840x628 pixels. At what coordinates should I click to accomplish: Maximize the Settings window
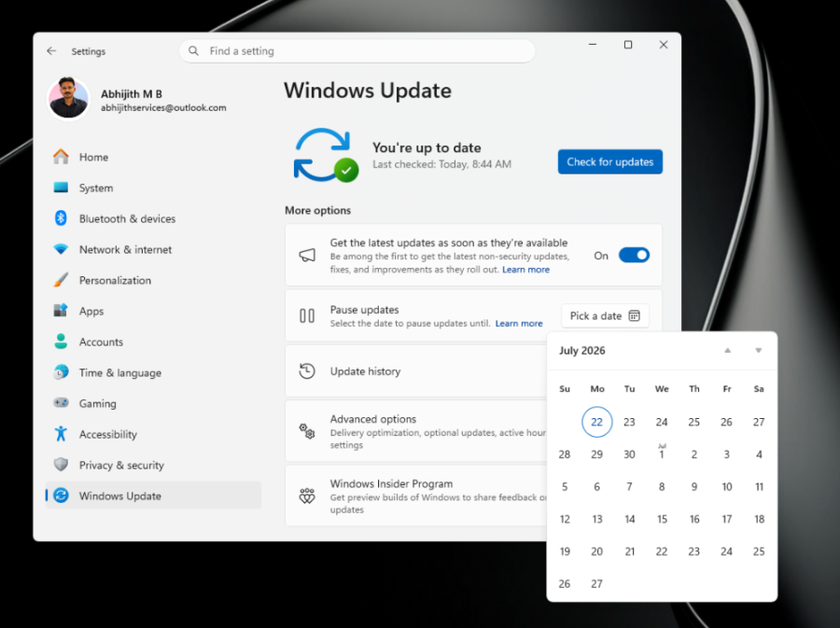(628, 45)
